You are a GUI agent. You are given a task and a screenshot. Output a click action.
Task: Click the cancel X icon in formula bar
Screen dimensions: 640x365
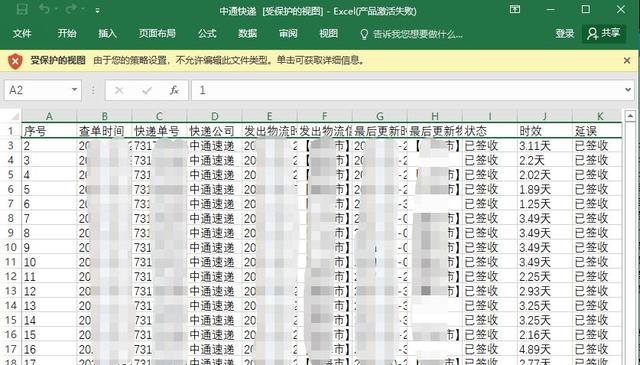[x=119, y=90]
